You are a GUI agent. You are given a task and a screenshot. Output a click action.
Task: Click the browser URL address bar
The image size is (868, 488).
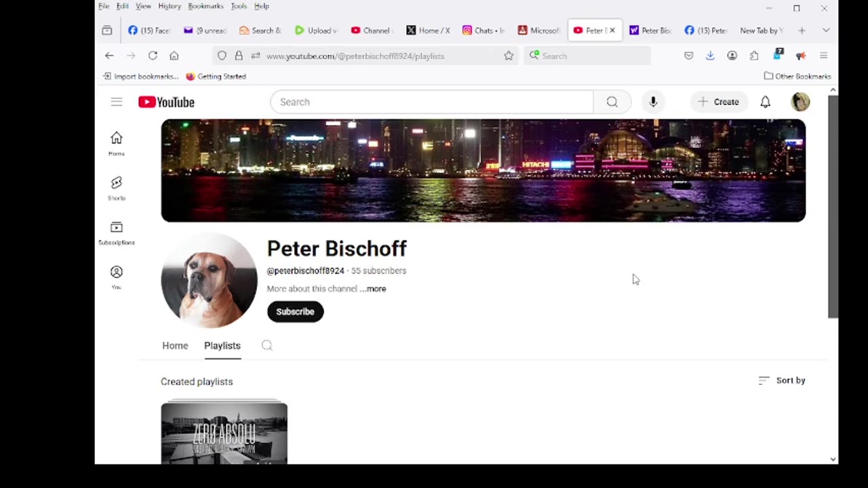pos(366,56)
